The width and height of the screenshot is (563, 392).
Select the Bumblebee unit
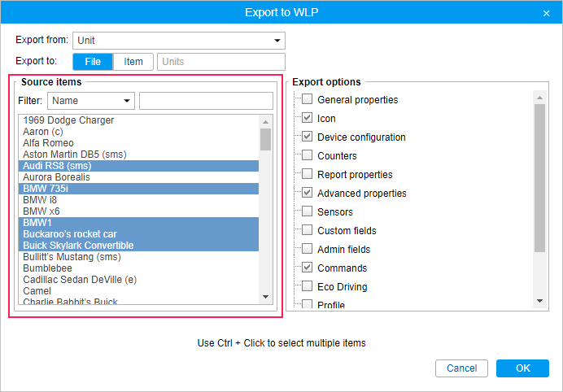(48, 268)
